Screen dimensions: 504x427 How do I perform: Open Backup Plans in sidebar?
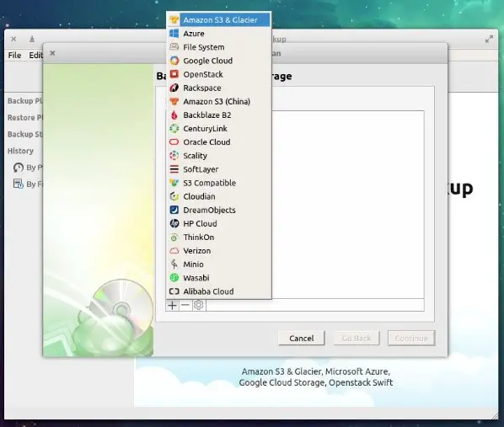24,101
